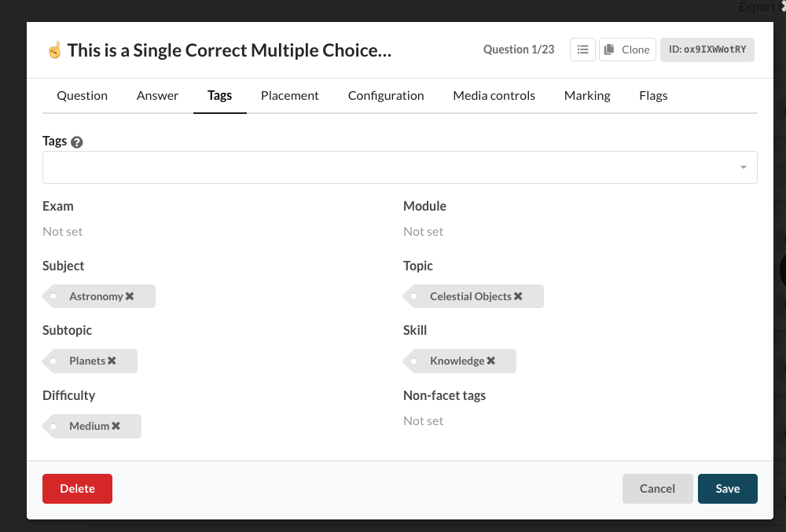The height and width of the screenshot is (532, 786).
Task: Remove the Planets subtopic tag
Action: (x=112, y=361)
